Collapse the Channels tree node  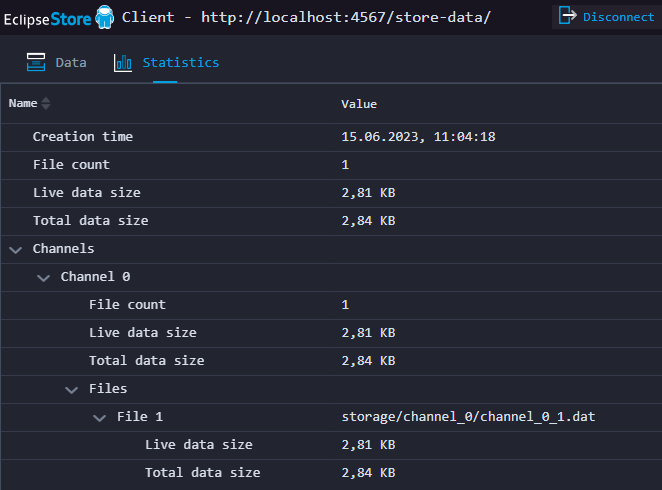[16, 250]
